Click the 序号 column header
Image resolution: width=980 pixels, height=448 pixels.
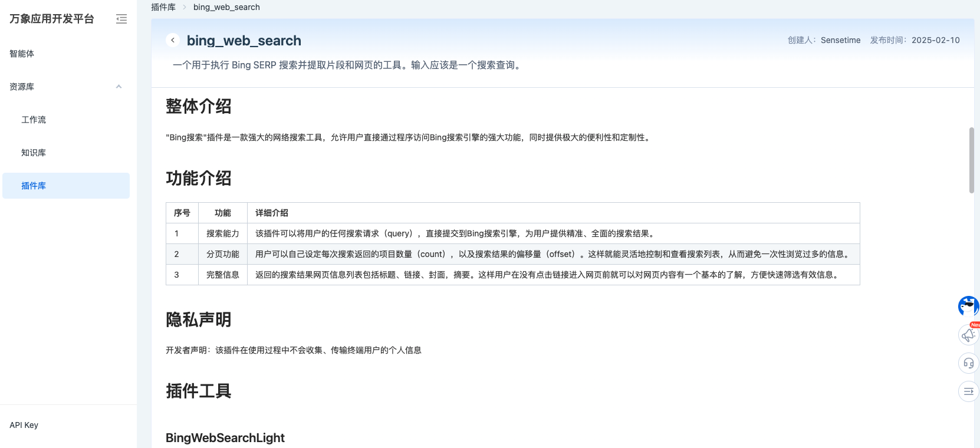coord(182,213)
